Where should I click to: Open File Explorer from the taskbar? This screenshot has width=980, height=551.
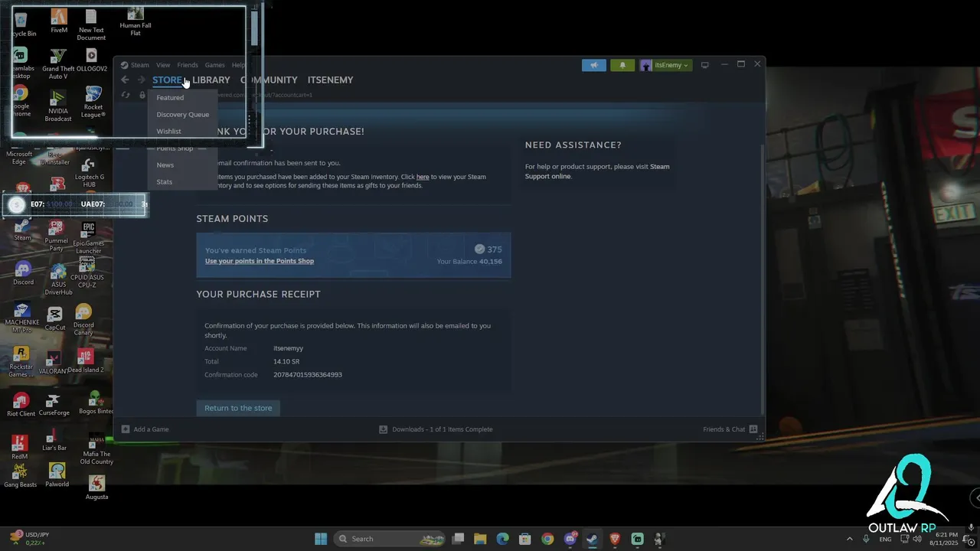[x=480, y=539]
